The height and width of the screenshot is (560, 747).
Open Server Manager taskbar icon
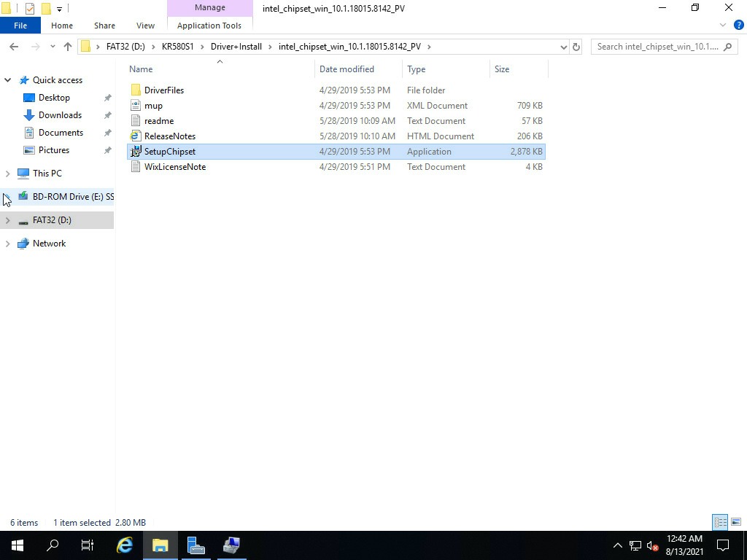(x=196, y=545)
